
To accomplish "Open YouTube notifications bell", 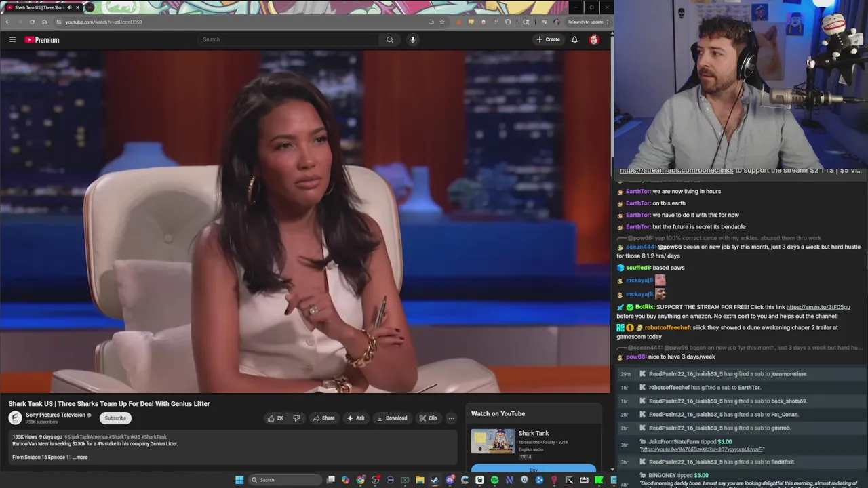I will pyautogui.click(x=574, y=39).
